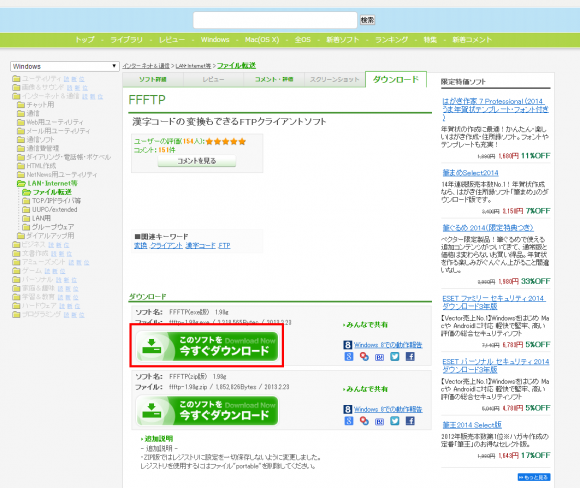Click the インターネット&通信 breadcrumb link
Viewport: 580px width, 488px height.
click(146, 66)
